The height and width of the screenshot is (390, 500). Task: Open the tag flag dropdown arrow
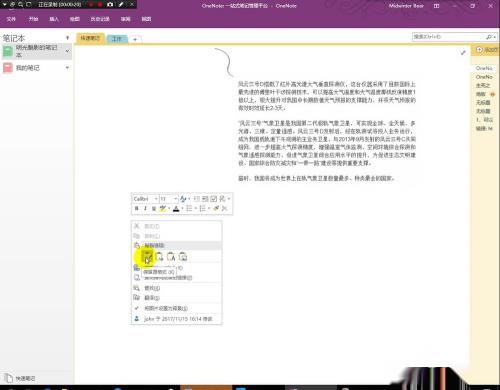click(229, 199)
